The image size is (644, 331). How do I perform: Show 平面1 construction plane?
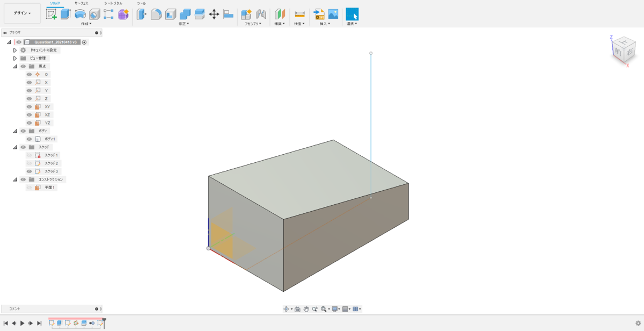tap(30, 188)
